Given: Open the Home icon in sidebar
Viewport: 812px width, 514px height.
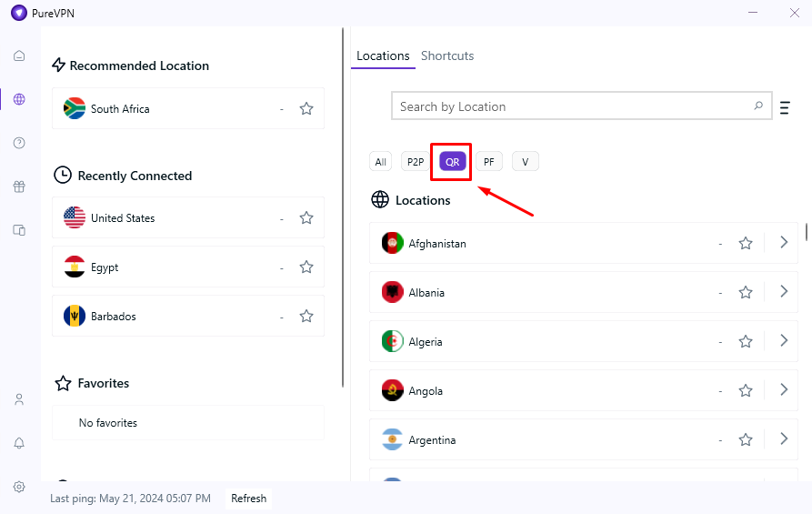Looking at the screenshot, I should click(19, 55).
